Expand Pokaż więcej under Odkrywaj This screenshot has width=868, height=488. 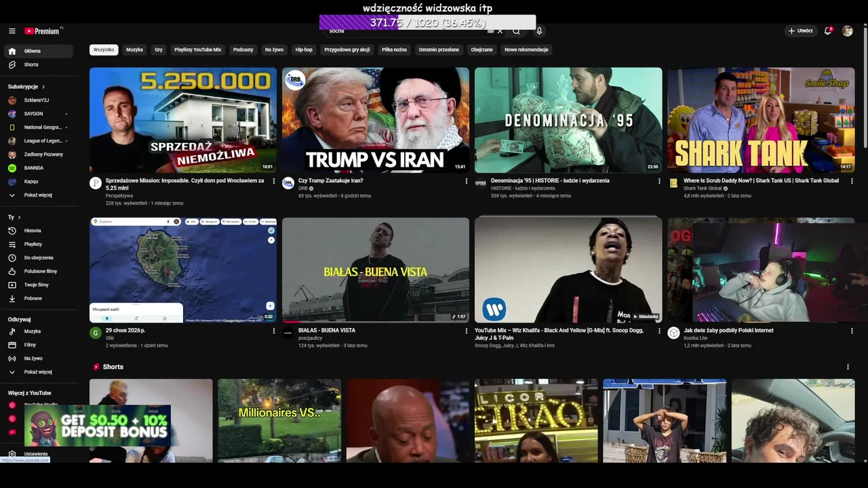tap(39, 372)
